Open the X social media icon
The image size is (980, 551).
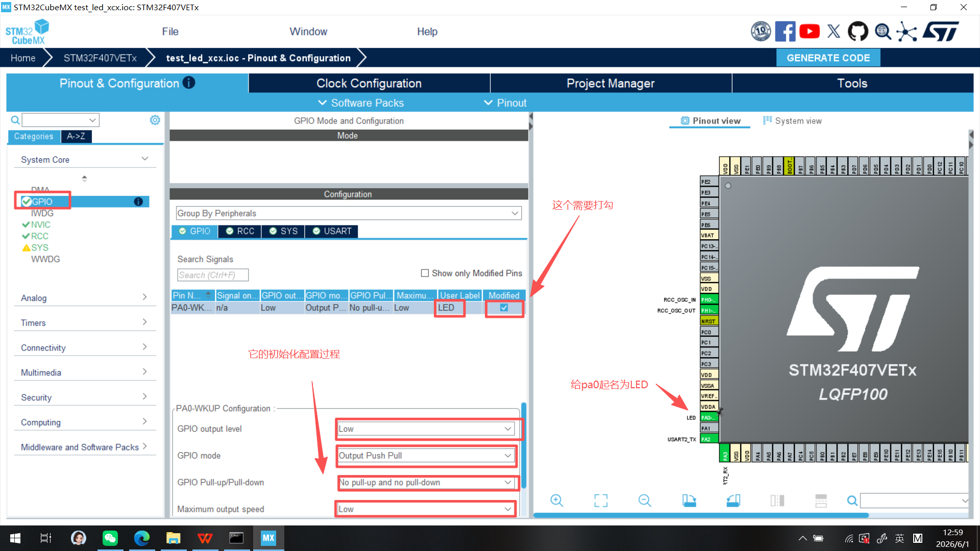pos(834,32)
